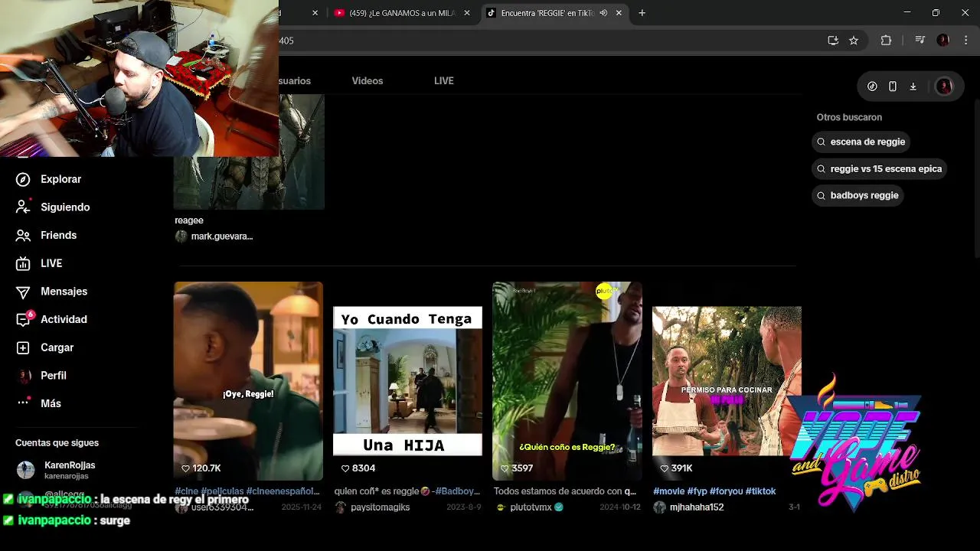Click the like heart on 120.7K video
The height and width of the screenshot is (551, 980).
pyautogui.click(x=185, y=468)
